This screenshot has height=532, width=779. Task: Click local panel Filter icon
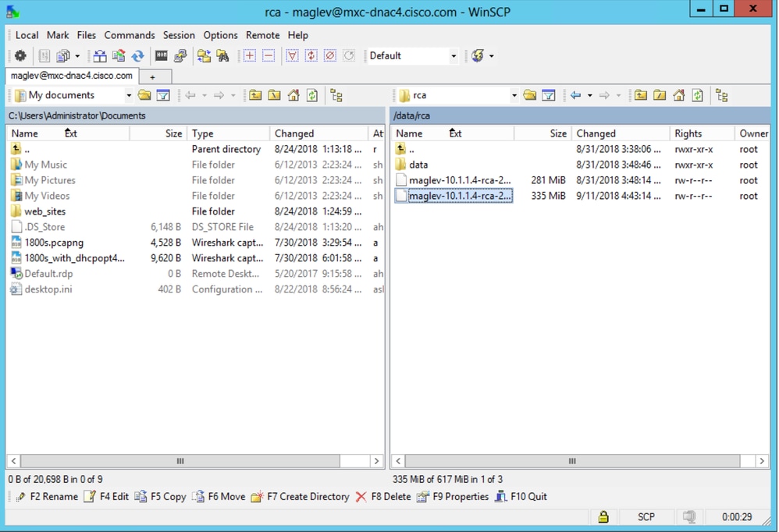pyautogui.click(x=163, y=95)
